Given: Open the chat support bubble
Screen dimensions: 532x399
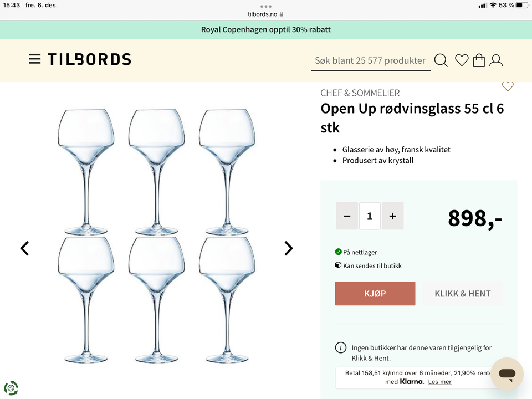Looking at the screenshot, I should [x=507, y=374].
